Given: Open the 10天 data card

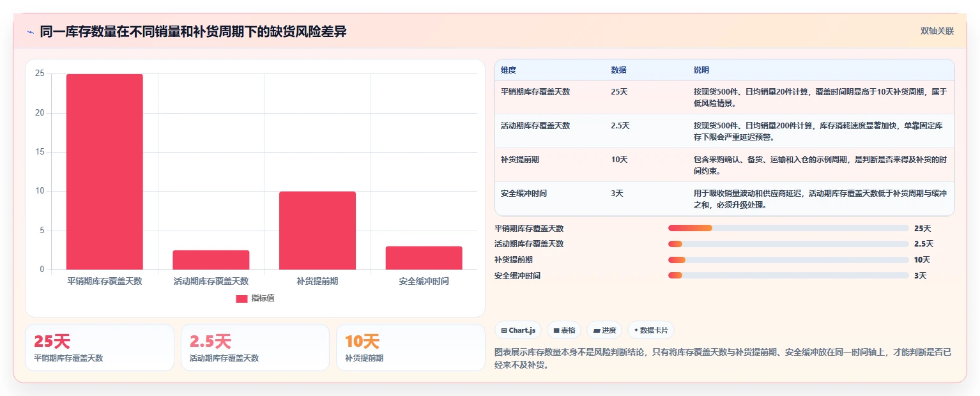Looking at the screenshot, I should point(411,347).
